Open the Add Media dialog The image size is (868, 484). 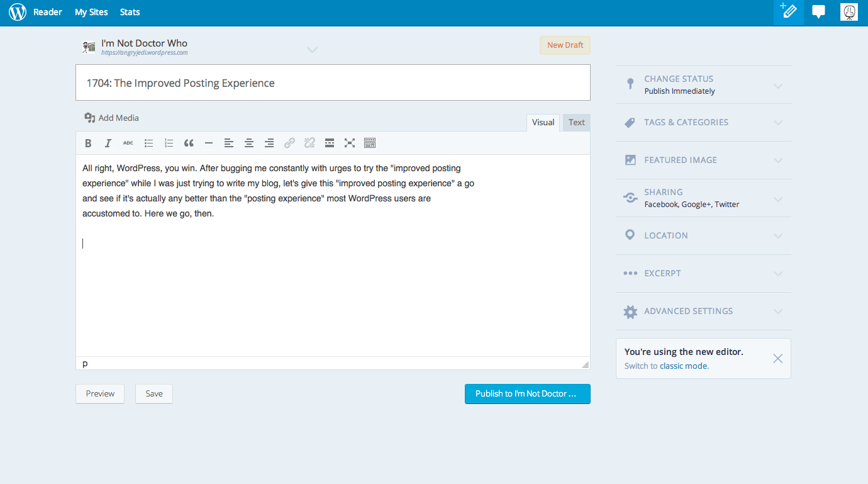(111, 118)
